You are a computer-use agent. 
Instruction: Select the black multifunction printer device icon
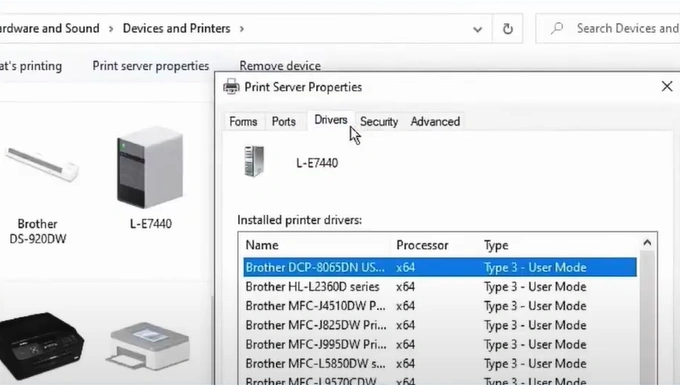41,346
